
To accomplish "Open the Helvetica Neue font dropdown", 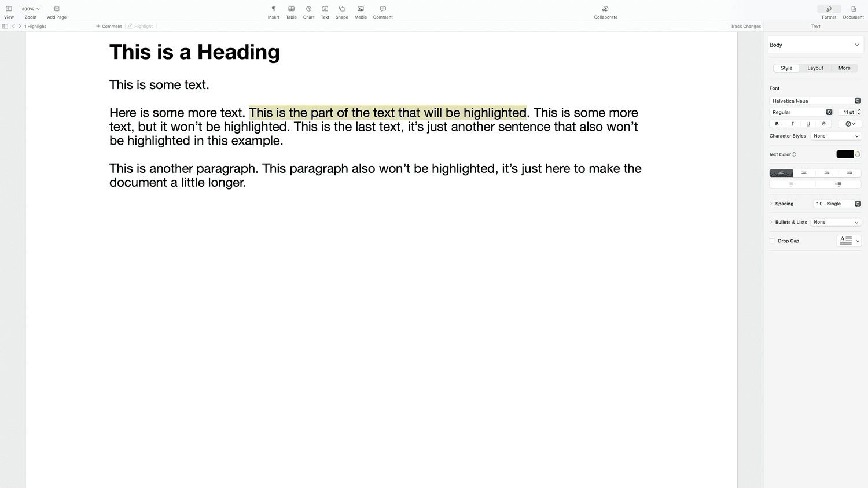I will point(815,101).
